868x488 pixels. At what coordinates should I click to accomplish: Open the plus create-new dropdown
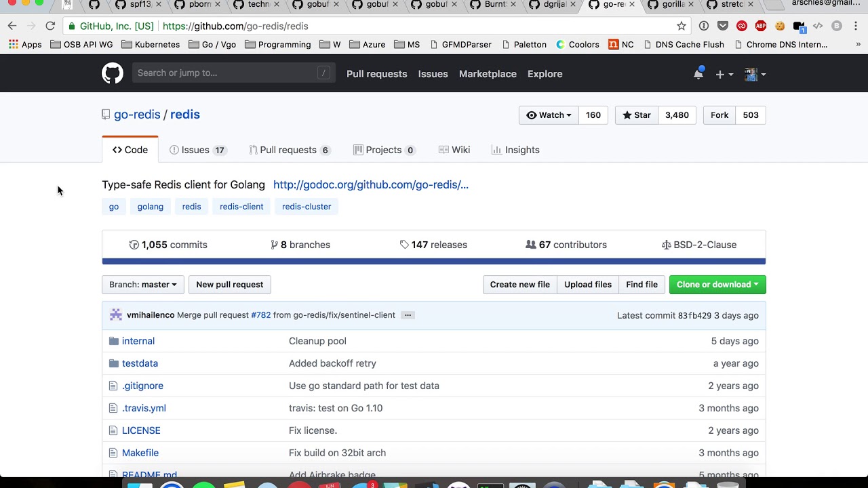(x=724, y=74)
